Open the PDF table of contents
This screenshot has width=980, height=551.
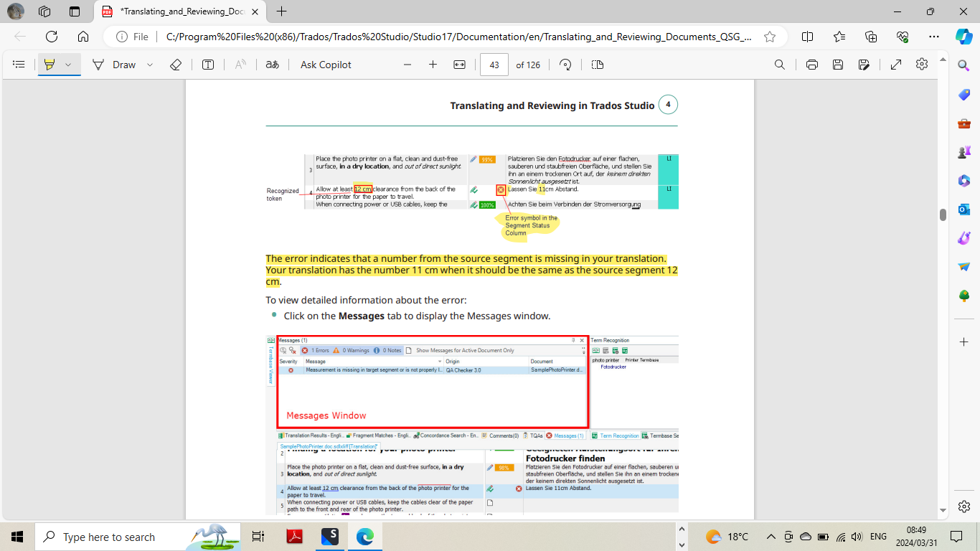tap(19, 65)
